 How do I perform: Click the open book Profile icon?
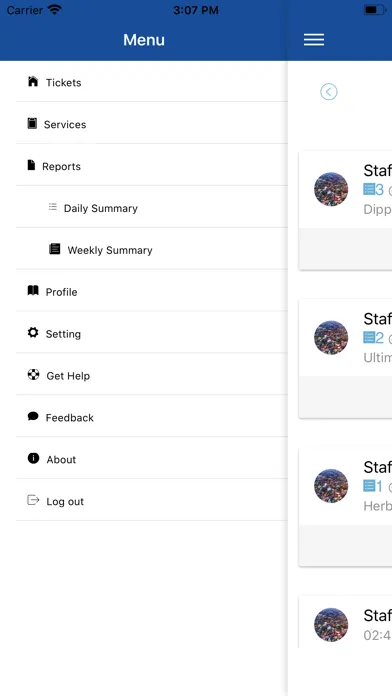pos(33,291)
